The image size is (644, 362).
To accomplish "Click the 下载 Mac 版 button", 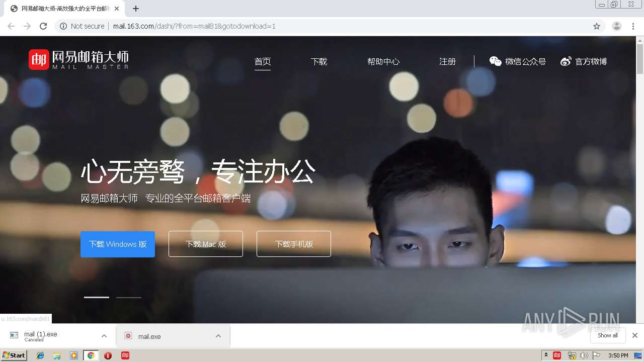I will [x=206, y=244].
